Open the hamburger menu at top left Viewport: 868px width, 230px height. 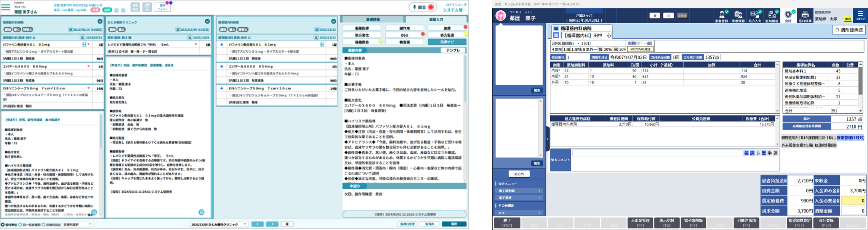point(6,7)
